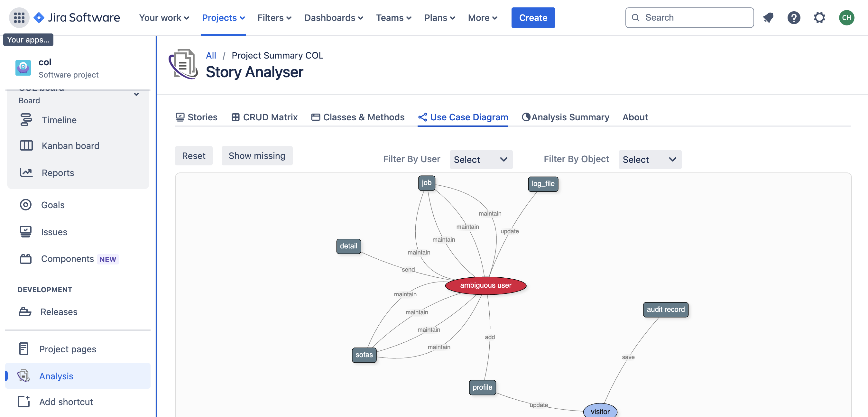Toggle the Analysis sidebar item
This screenshot has width=868, height=417.
[56, 375]
